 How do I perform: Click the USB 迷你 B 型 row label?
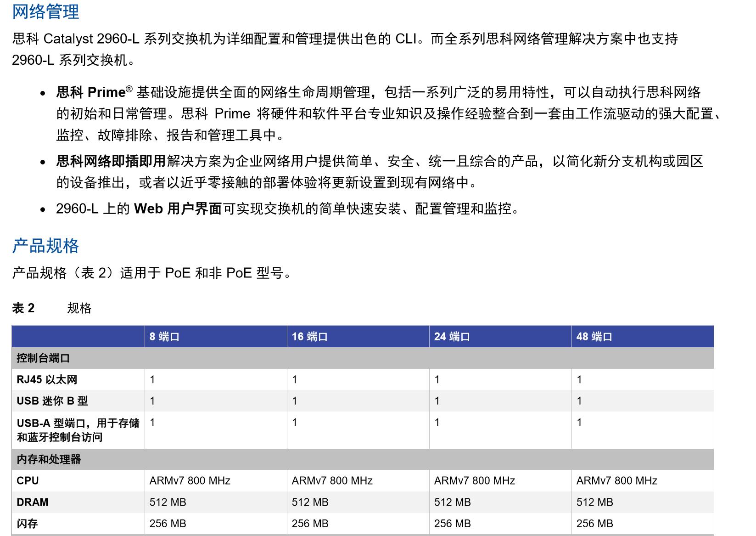click(x=52, y=401)
